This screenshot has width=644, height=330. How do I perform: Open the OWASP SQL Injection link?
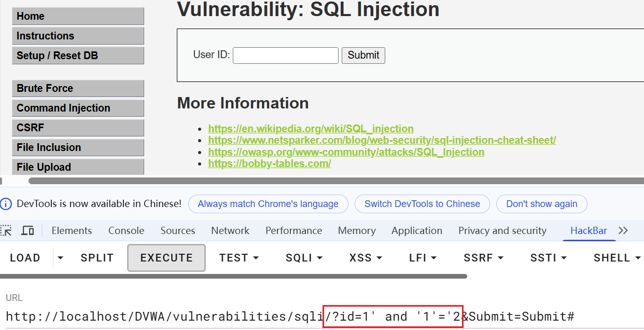(346, 152)
